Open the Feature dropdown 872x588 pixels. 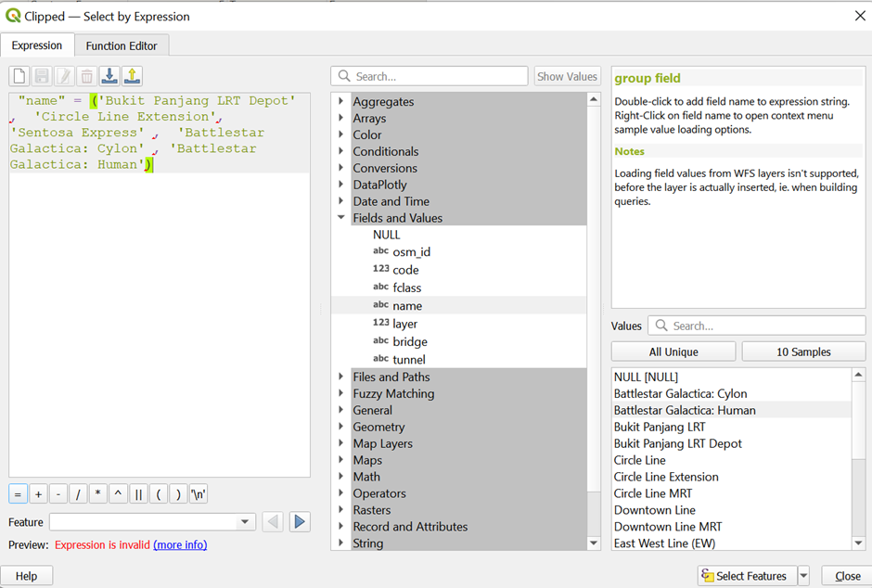246,522
